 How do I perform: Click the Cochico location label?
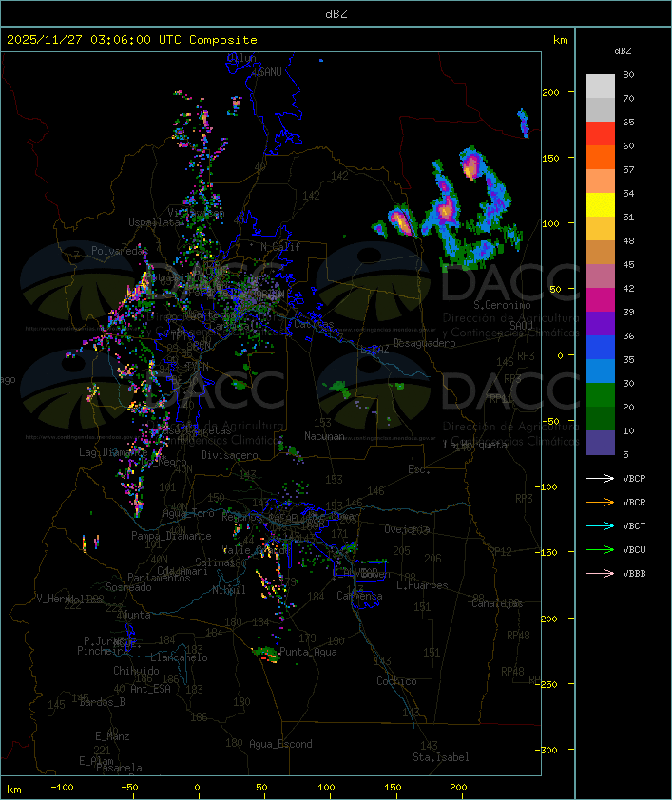coord(396,681)
